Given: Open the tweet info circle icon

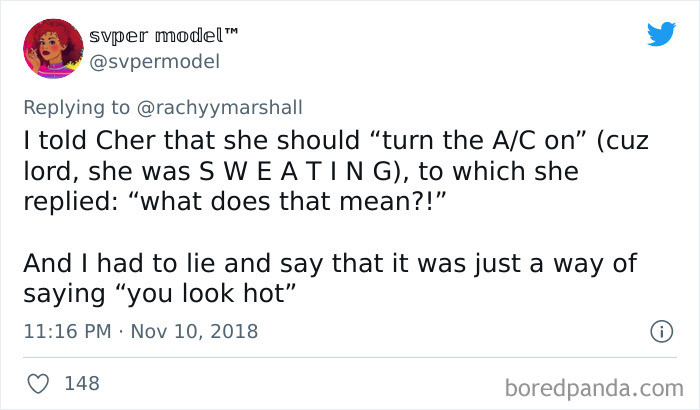Looking at the screenshot, I should pyautogui.click(x=661, y=331).
